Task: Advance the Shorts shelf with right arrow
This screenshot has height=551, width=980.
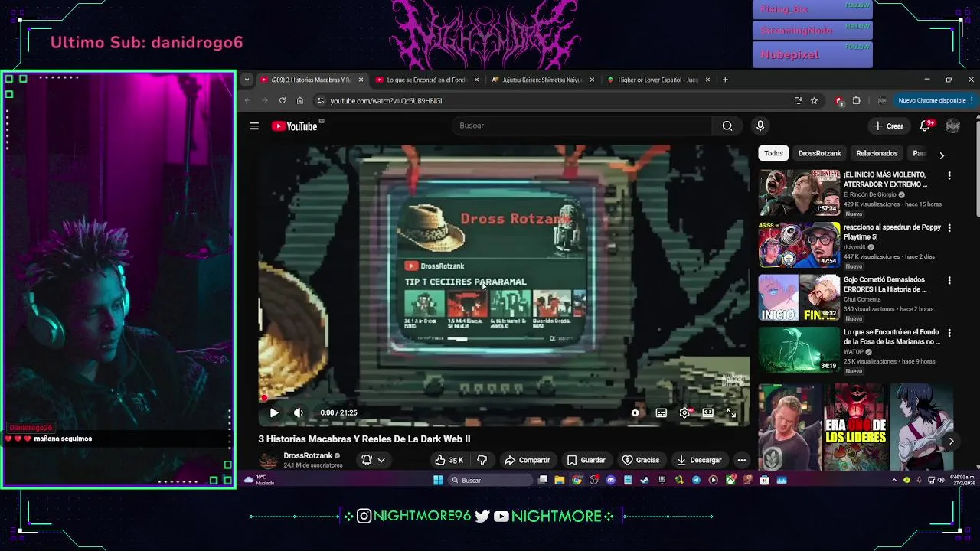Action: [951, 441]
